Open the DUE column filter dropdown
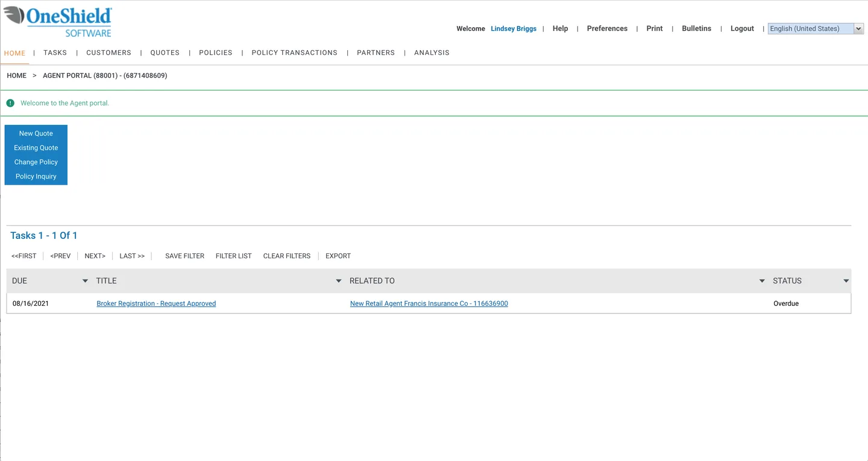Image resolution: width=868 pixels, height=461 pixels. point(85,281)
